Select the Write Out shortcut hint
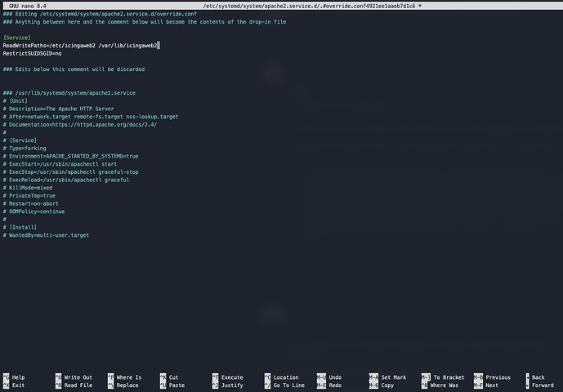The height and width of the screenshot is (392, 563). click(x=78, y=377)
